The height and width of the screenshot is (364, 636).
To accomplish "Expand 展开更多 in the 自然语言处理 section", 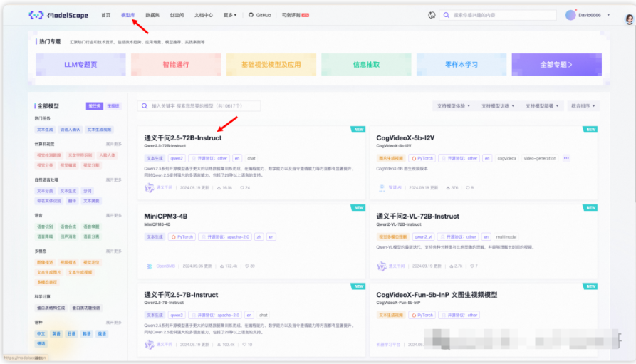I will [x=113, y=180].
